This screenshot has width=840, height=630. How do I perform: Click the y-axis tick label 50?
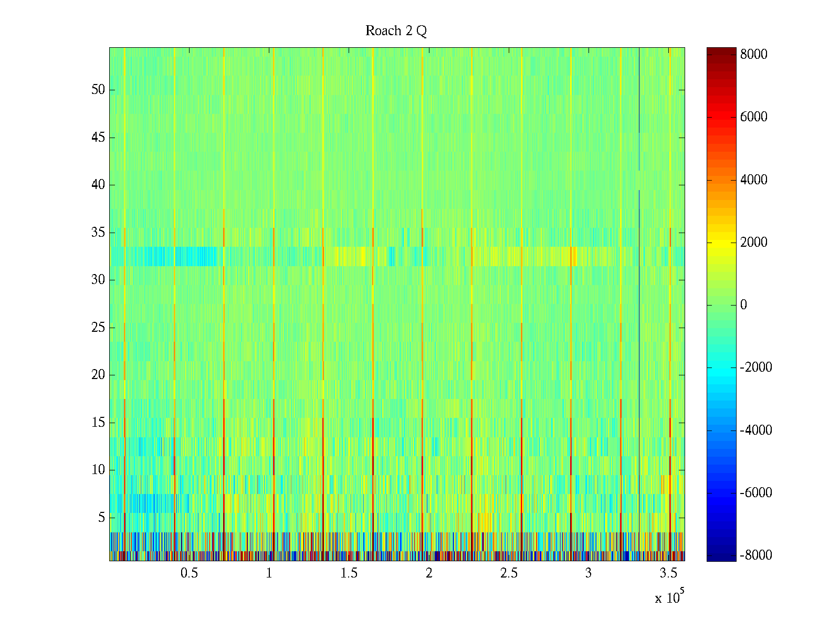click(x=98, y=90)
